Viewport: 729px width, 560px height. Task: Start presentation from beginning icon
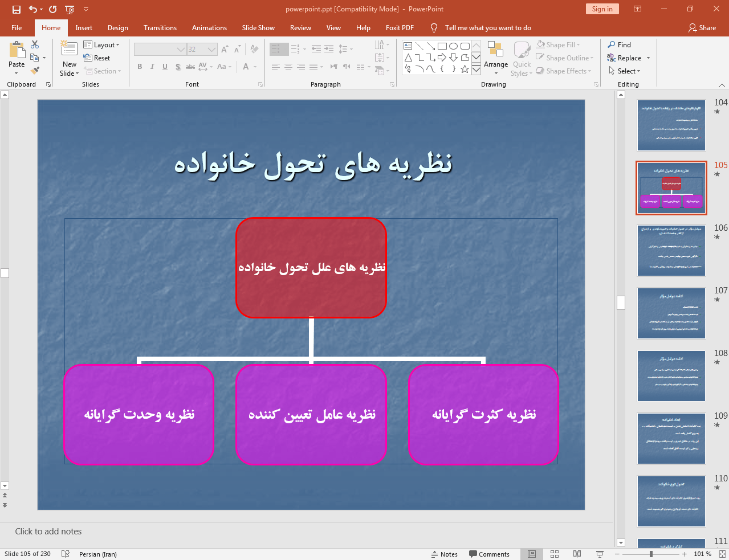pyautogui.click(x=70, y=9)
